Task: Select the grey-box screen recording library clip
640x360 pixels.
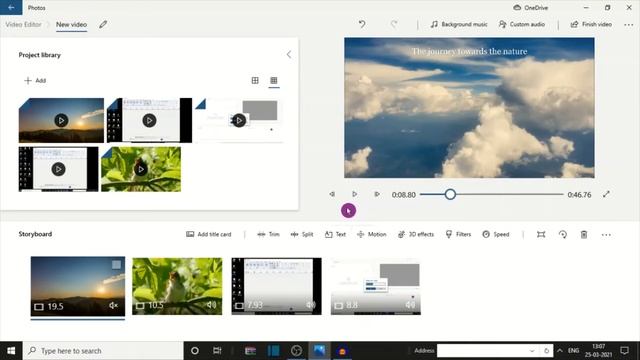Action: tap(239, 120)
